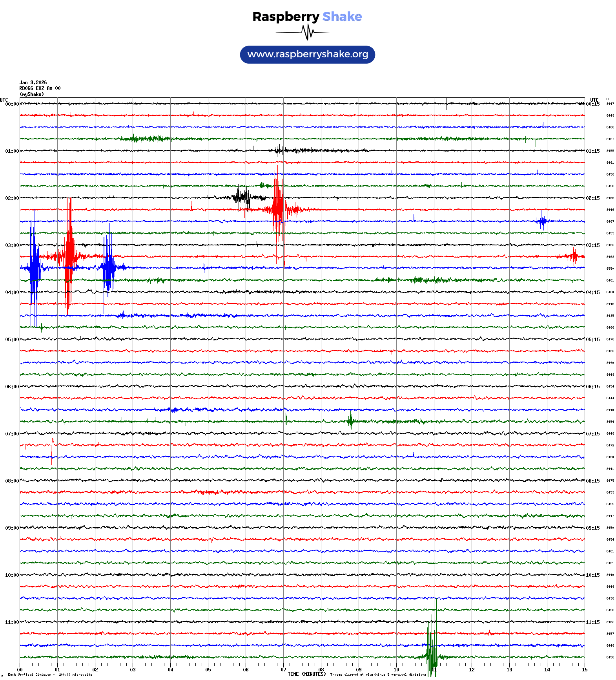Click the small red burst near minute 15
Screen dimensions: 616x680
(574, 257)
